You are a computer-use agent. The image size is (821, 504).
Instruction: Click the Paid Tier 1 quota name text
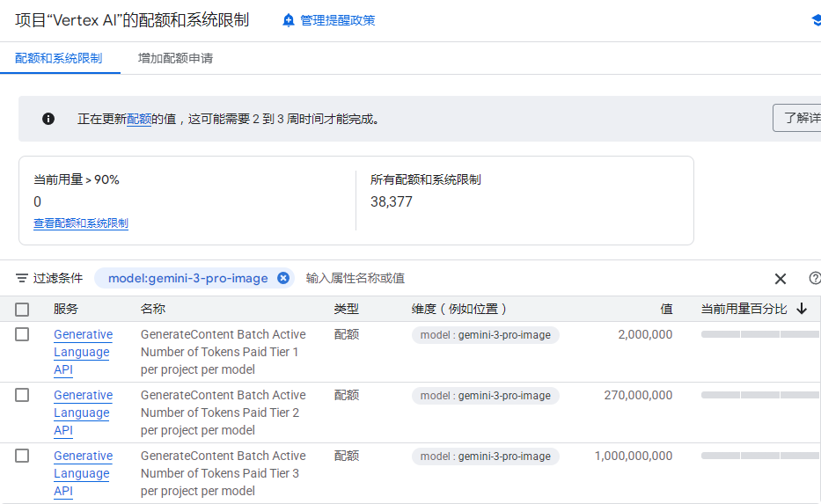[223, 352]
